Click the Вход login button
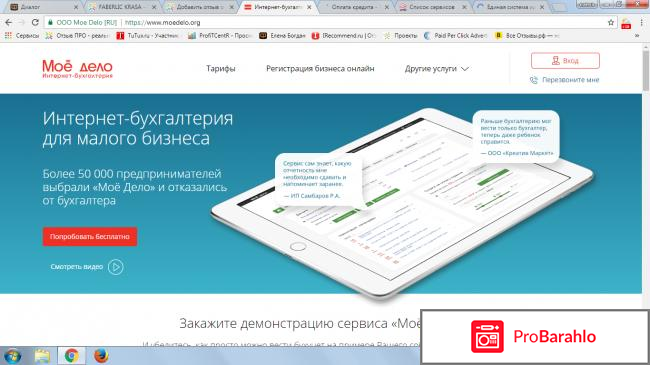650x365 pixels. 565,61
